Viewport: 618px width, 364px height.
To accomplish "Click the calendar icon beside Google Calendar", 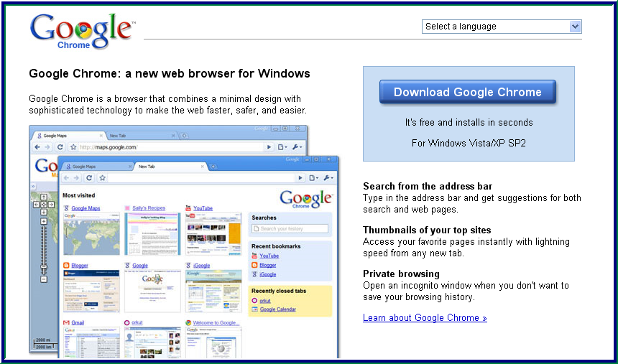I will [254, 309].
